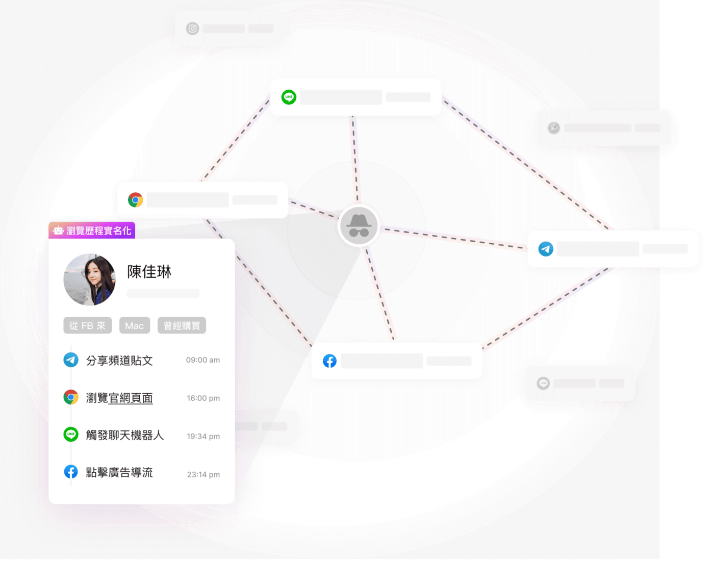Open the 瀏覽官網頁面 link

(x=119, y=398)
